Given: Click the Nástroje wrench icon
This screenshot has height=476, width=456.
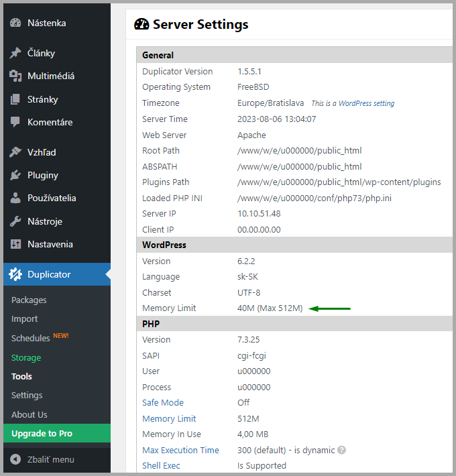Looking at the screenshot, I should 15,221.
